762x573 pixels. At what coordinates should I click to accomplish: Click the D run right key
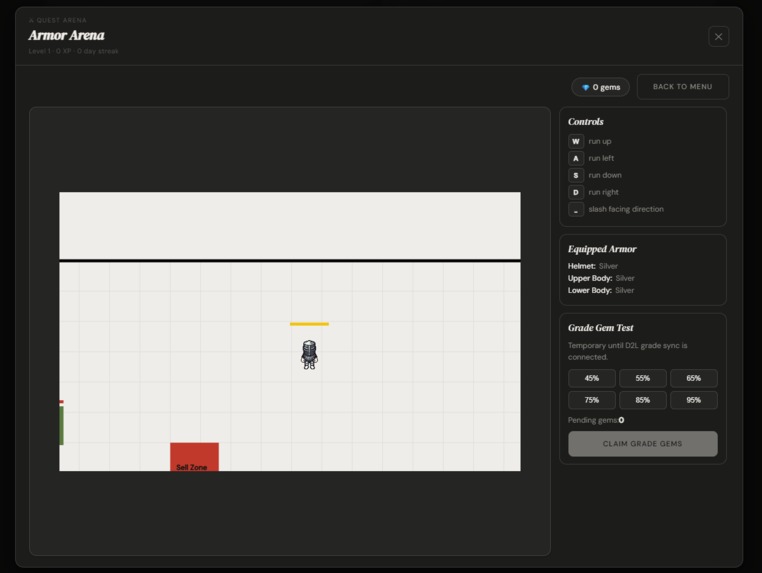pos(576,192)
